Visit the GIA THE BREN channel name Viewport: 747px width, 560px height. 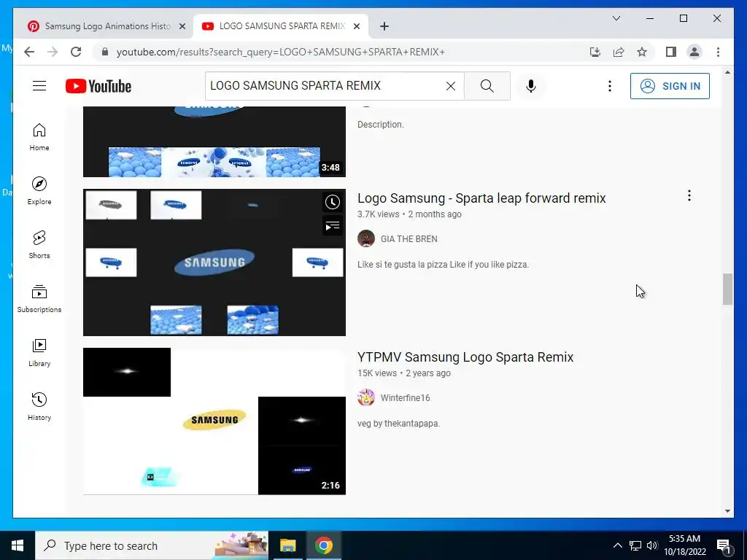pyautogui.click(x=409, y=239)
